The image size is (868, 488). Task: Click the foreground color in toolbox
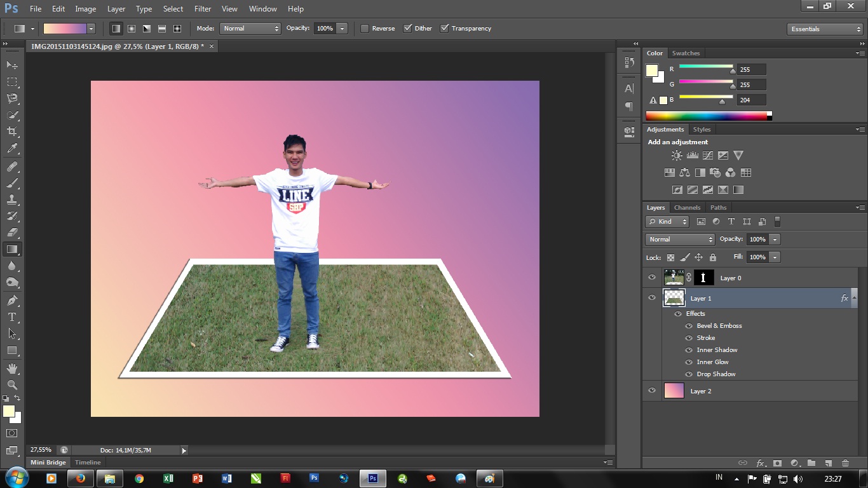(x=9, y=412)
